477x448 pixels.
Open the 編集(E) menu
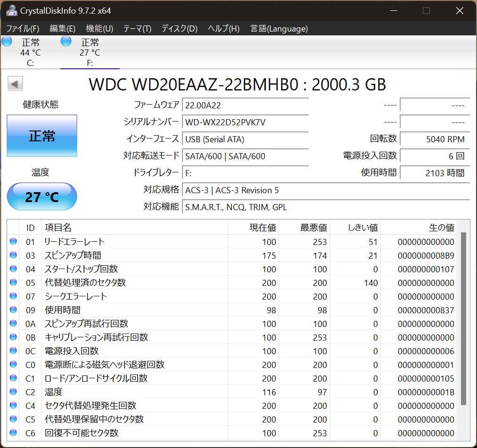62,29
